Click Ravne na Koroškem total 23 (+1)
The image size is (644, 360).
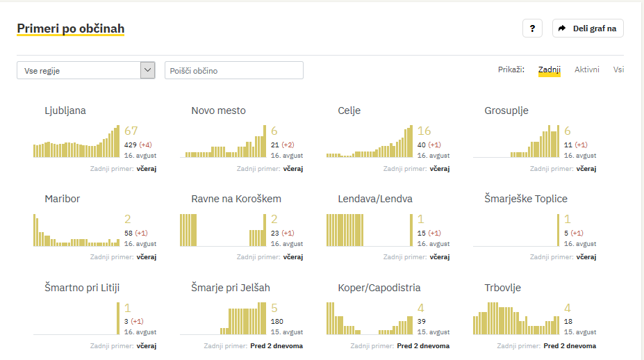(283, 233)
